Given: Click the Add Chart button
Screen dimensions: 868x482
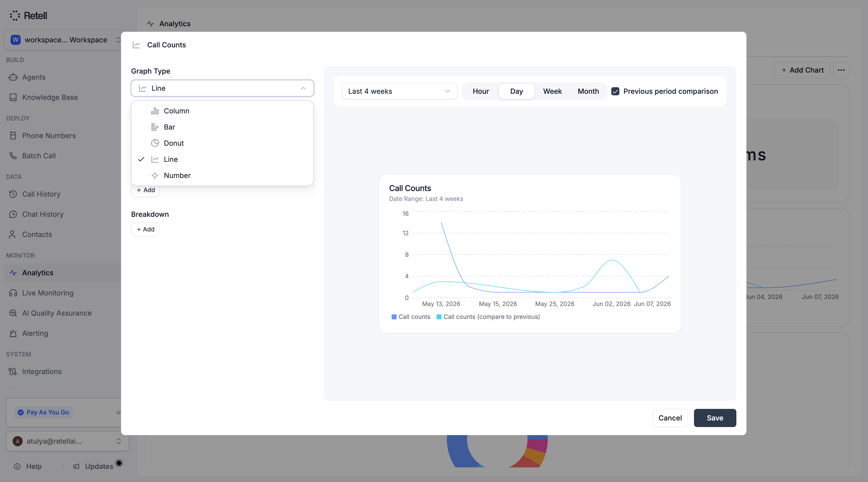Looking at the screenshot, I should (x=802, y=70).
